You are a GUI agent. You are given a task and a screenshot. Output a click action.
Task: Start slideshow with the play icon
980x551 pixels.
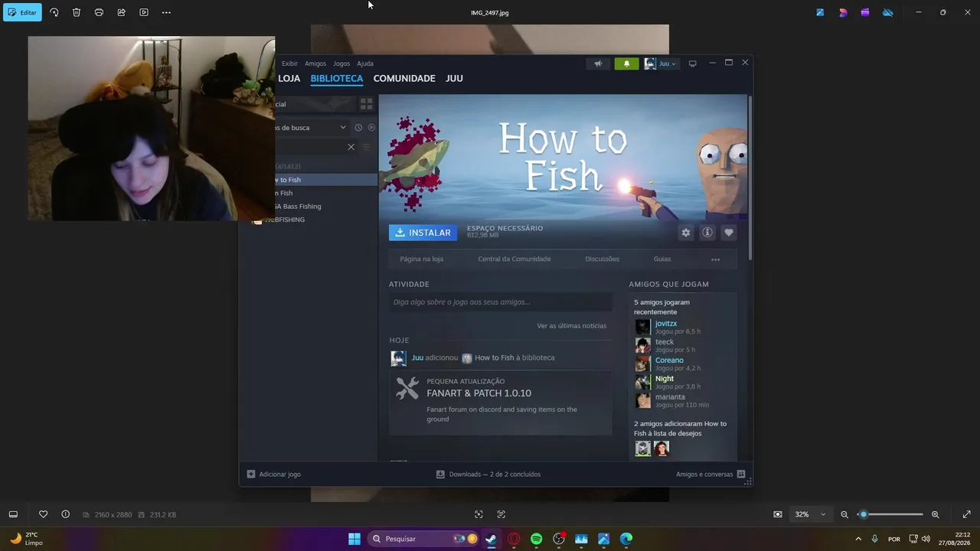(x=144, y=12)
